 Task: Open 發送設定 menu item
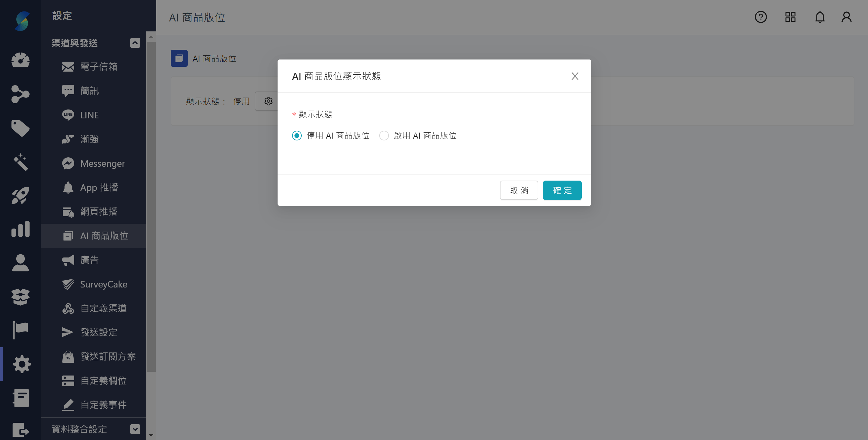pyautogui.click(x=94, y=332)
